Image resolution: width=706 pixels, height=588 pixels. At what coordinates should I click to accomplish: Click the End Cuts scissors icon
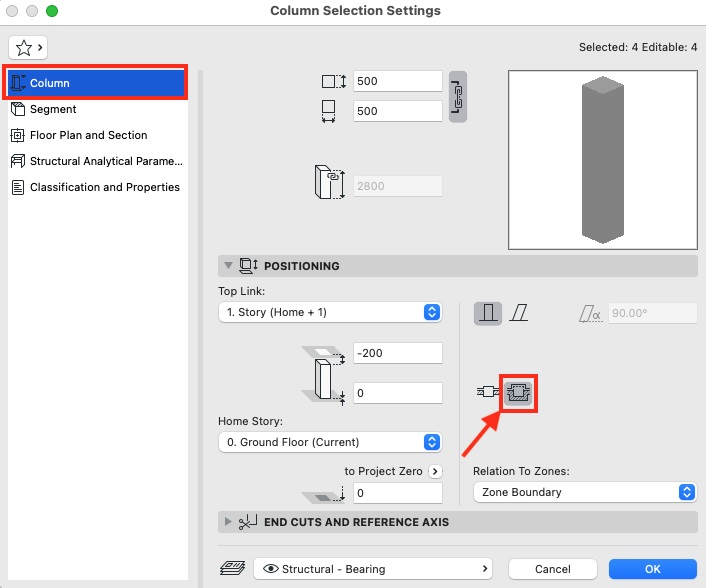click(x=248, y=522)
